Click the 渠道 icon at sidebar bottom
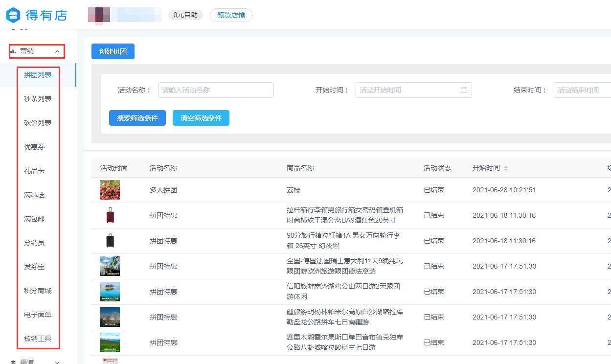 click(12, 361)
